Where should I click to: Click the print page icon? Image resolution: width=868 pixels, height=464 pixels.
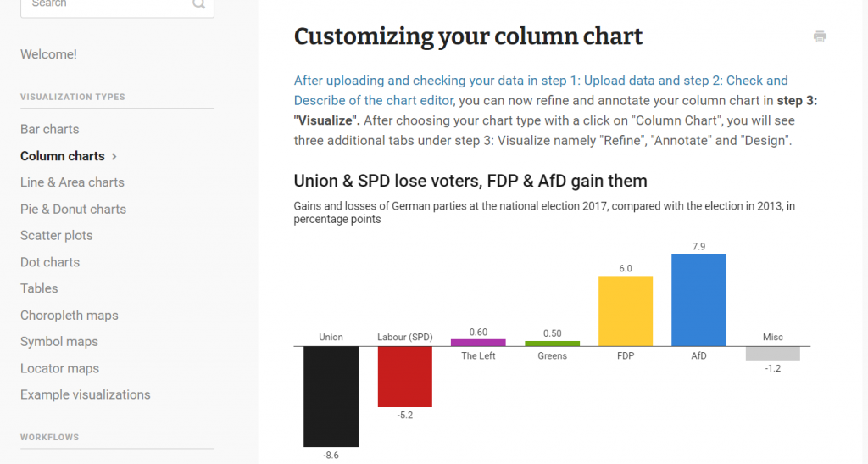(x=820, y=36)
